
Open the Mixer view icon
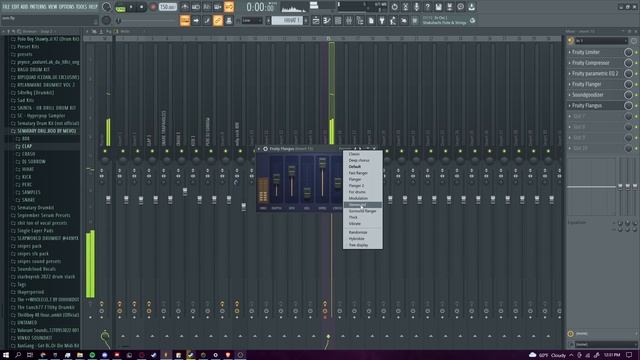(349, 21)
